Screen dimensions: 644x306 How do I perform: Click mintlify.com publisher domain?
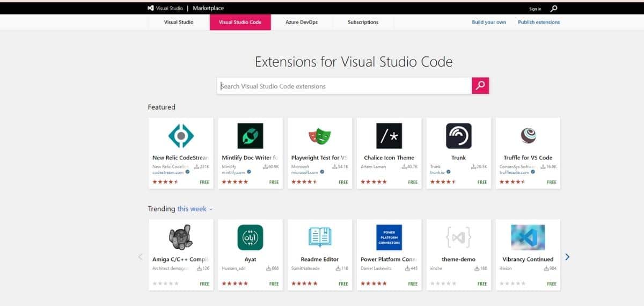click(x=233, y=172)
